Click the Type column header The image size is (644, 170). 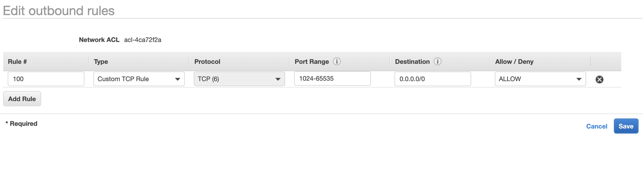(x=101, y=62)
